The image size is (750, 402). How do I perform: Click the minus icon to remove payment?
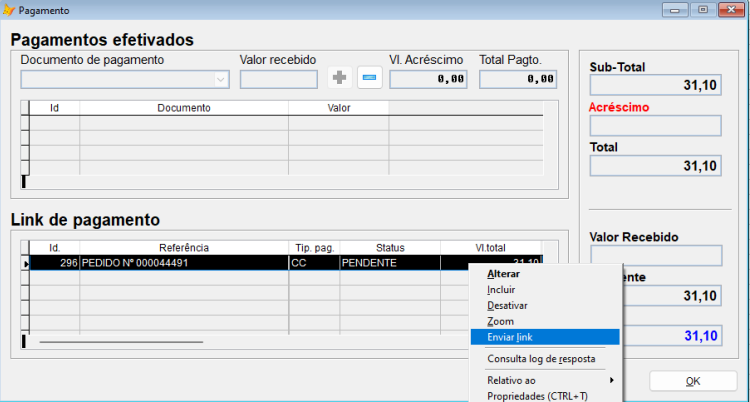click(x=370, y=78)
